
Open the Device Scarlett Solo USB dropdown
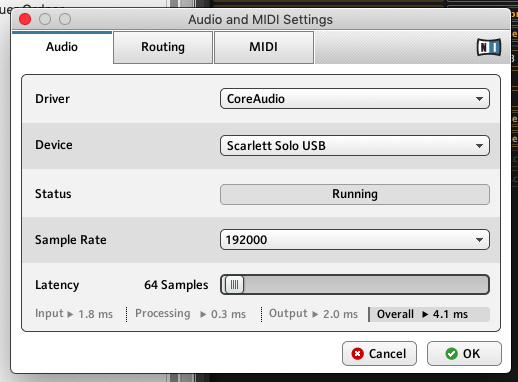[355, 145]
